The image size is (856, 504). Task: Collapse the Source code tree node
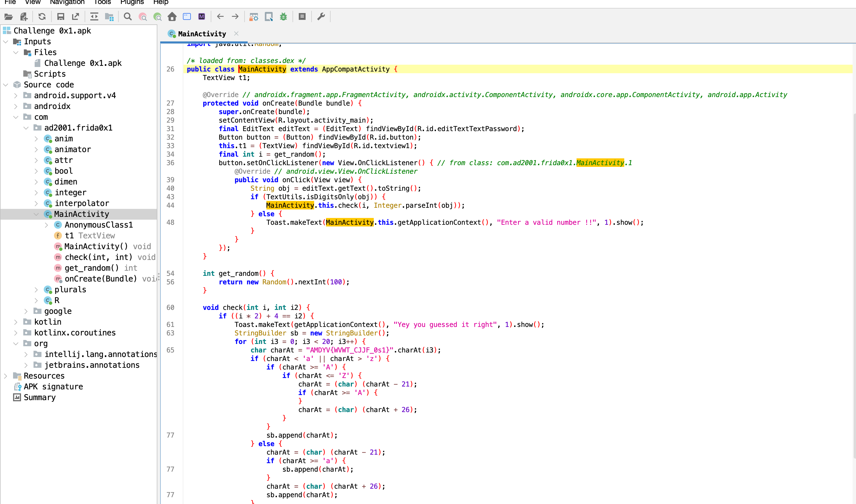(x=6, y=85)
